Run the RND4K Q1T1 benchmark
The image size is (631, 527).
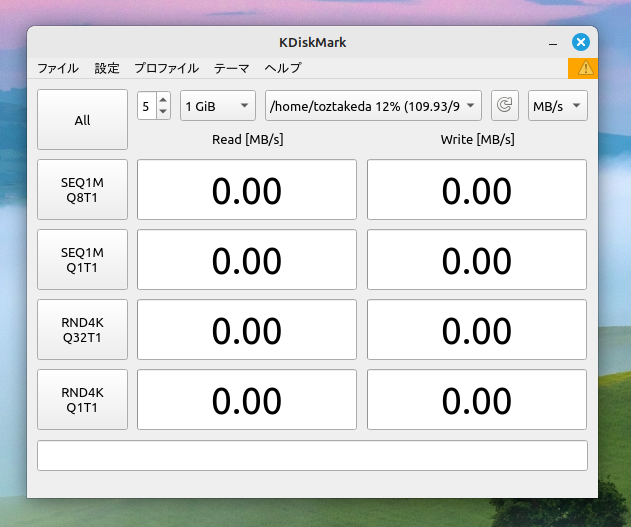pos(82,399)
